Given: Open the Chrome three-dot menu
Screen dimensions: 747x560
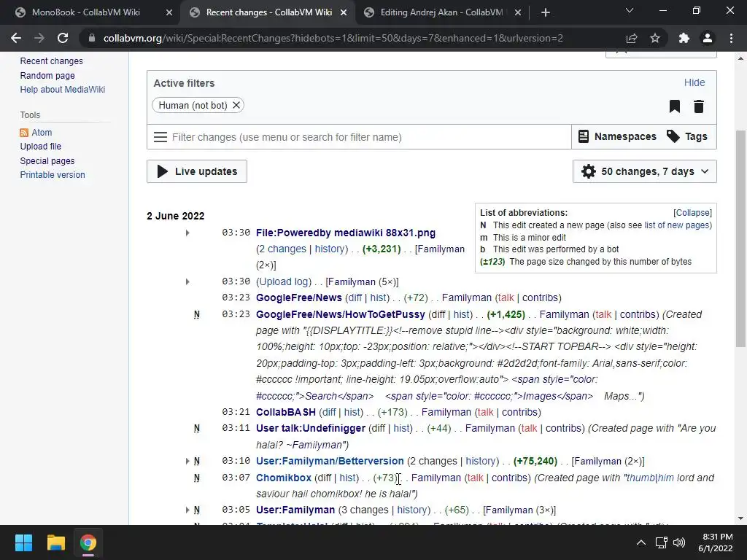Looking at the screenshot, I should point(731,38).
